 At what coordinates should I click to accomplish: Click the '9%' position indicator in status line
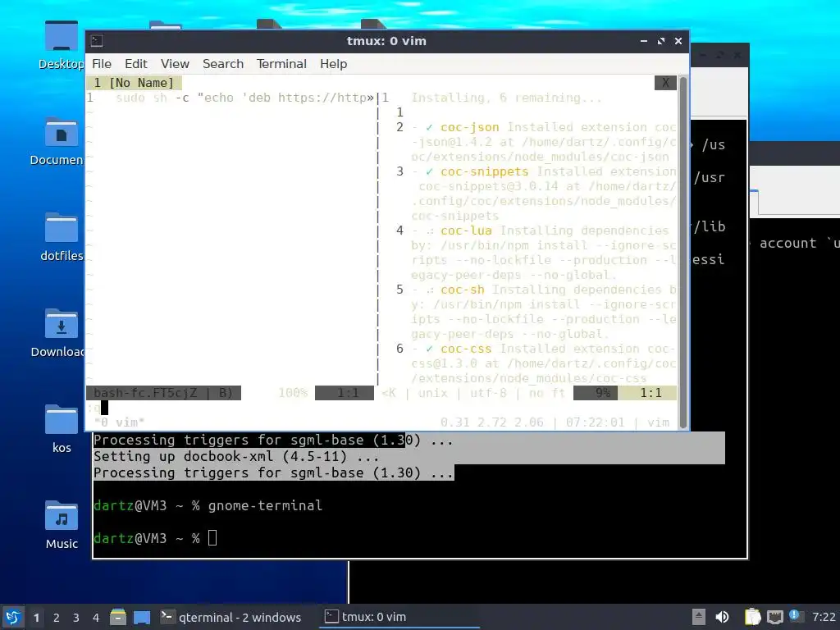pos(603,393)
